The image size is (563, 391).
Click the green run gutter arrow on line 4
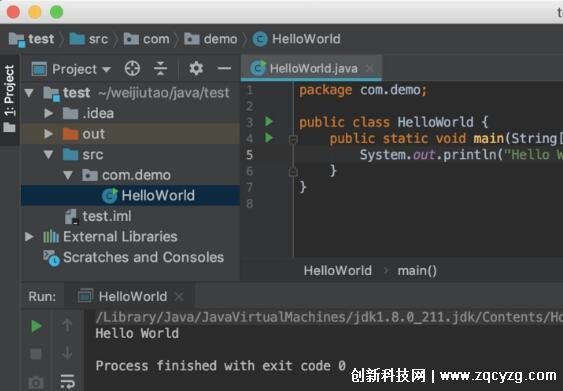(269, 138)
